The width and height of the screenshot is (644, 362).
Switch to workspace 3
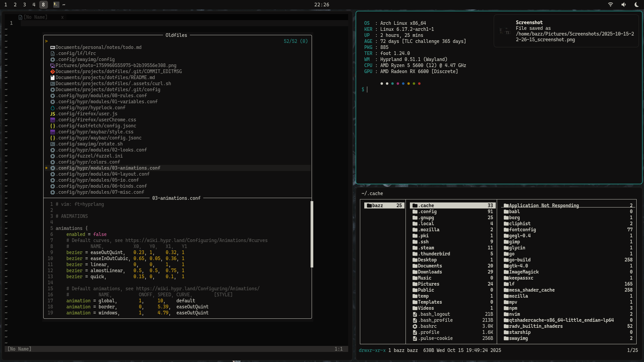(x=24, y=5)
